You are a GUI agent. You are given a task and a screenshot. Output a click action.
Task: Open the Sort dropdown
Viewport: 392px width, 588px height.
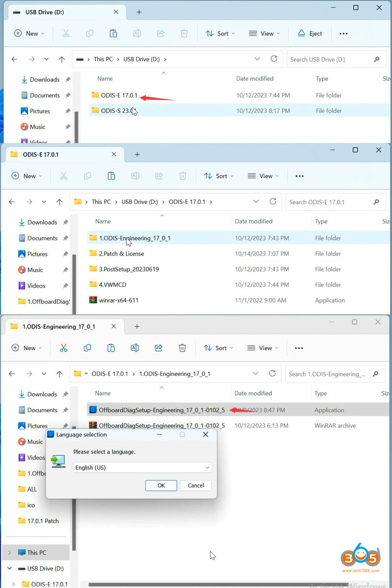(220, 33)
